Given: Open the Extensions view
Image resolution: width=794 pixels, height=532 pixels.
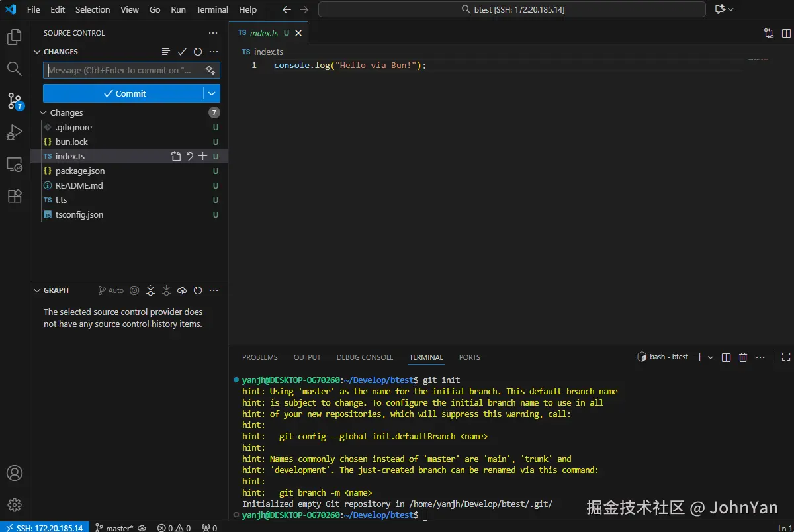Looking at the screenshot, I should (x=14, y=197).
